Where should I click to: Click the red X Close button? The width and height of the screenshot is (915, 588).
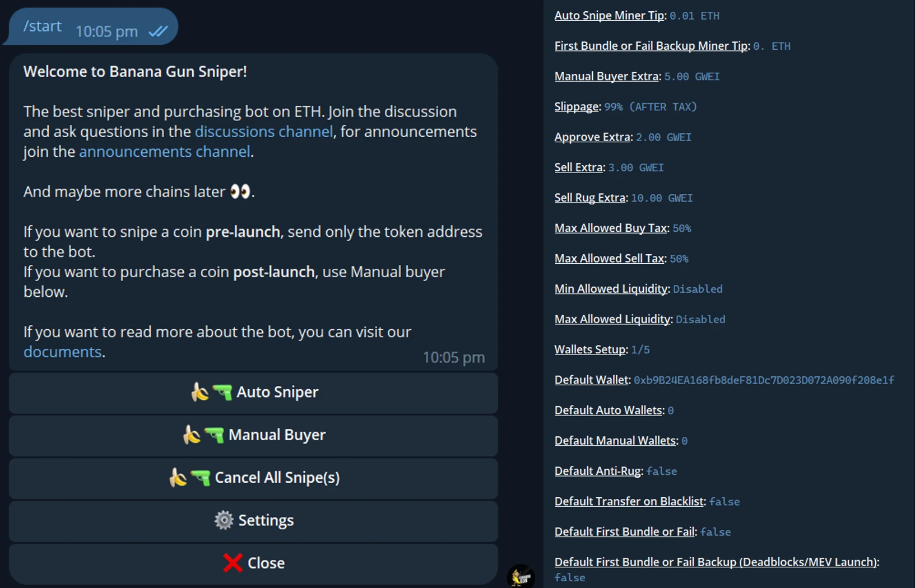point(253,563)
